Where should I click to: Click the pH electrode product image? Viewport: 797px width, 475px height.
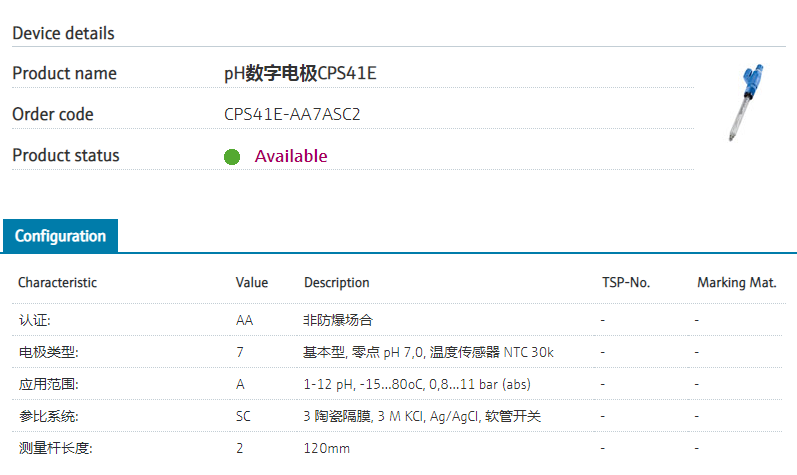point(743,101)
